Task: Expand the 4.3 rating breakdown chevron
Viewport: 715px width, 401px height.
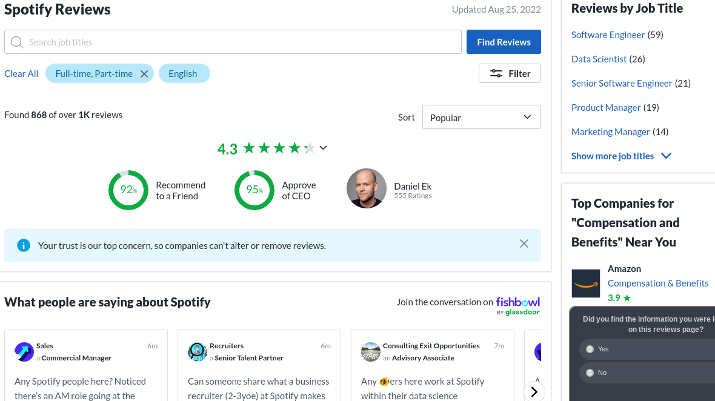Action: pyautogui.click(x=323, y=148)
